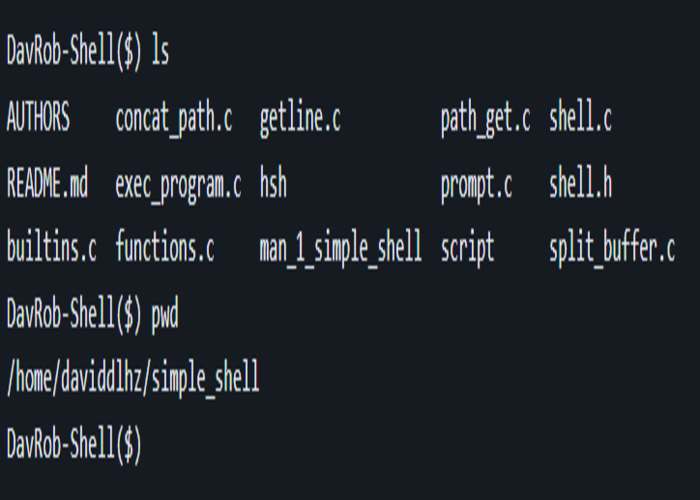The width and height of the screenshot is (700, 500).
Task: Select man_1_simple_shell in the listing
Action: pyautogui.click(x=340, y=249)
